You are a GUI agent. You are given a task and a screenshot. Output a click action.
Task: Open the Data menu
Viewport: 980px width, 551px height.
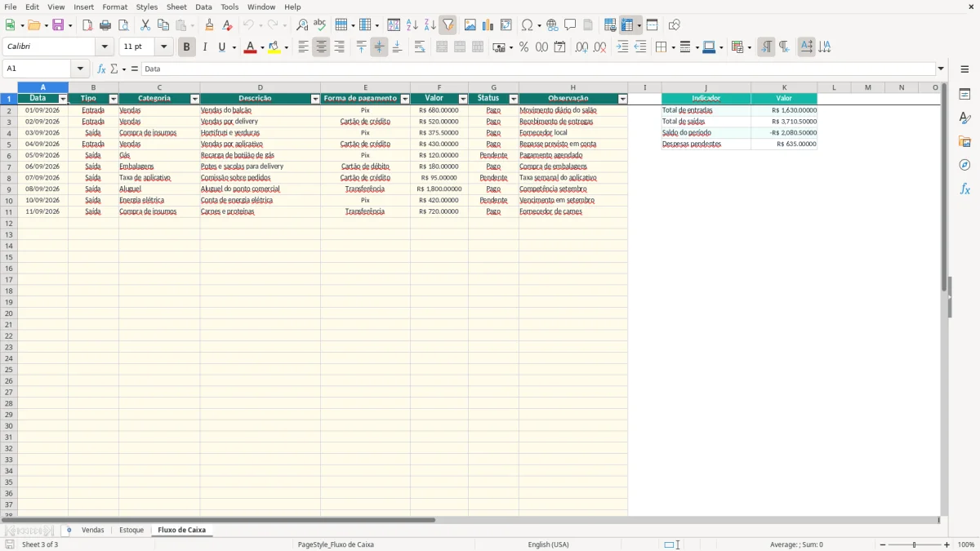click(203, 7)
